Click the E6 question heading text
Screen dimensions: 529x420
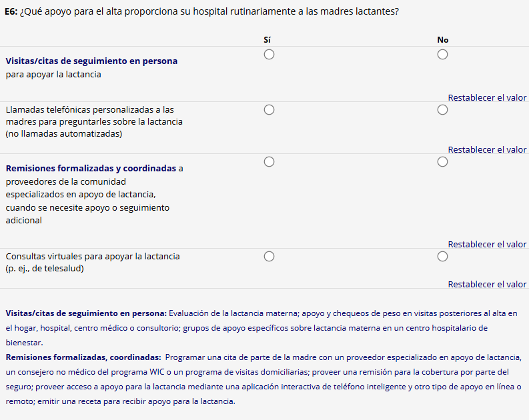click(x=201, y=11)
